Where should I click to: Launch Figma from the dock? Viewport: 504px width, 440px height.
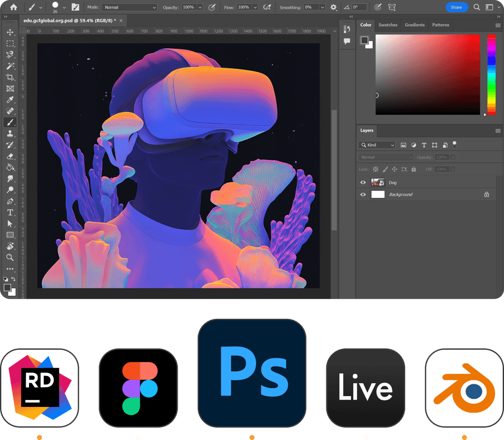(138, 387)
